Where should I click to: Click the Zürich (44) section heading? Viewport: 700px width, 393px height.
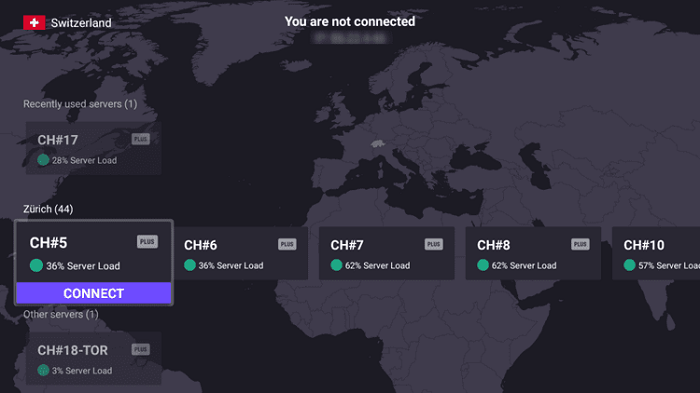point(48,209)
